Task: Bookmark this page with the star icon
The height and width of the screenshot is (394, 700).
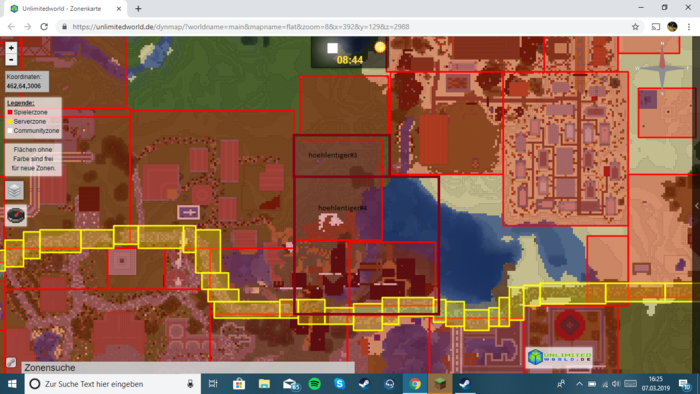Action: click(635, 27)
